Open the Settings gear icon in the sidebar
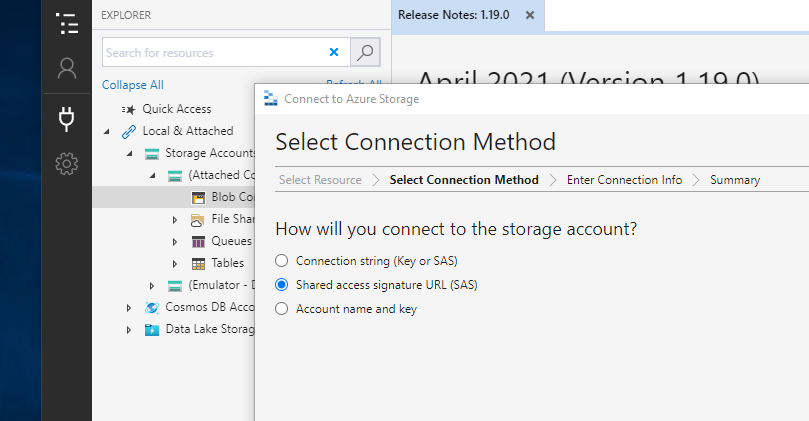The width and height of the screenshot is (809, 421). pyautogui.click(x=67, y=164)
